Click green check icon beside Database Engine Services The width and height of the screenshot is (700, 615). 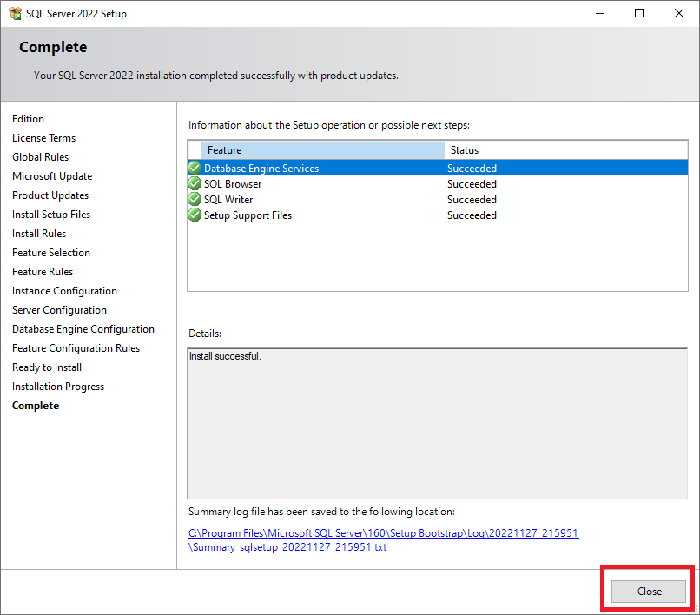(x=195, y=169)
